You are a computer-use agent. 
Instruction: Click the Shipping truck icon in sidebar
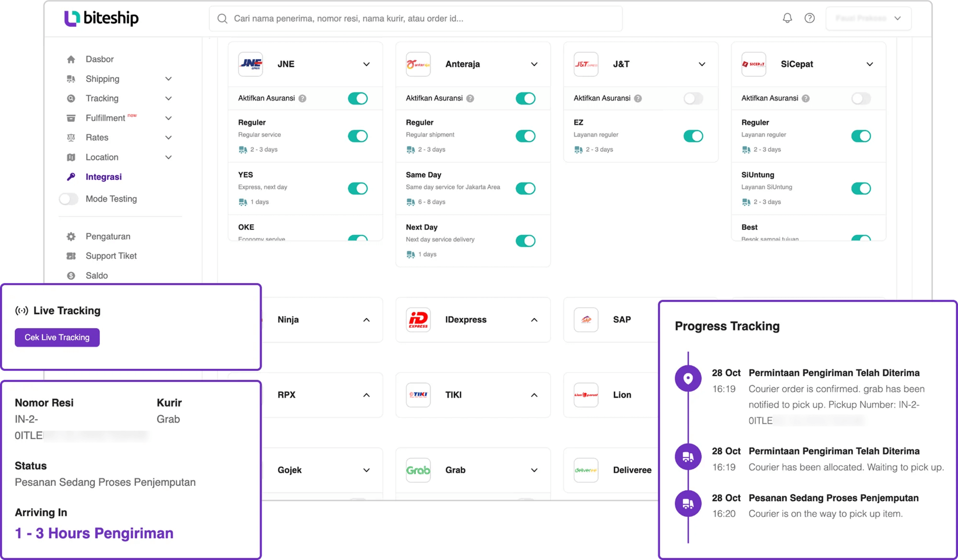click(71, 79)
